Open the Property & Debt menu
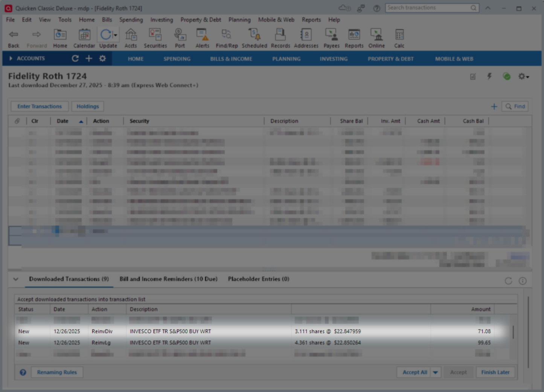 (x=201, y=20)
